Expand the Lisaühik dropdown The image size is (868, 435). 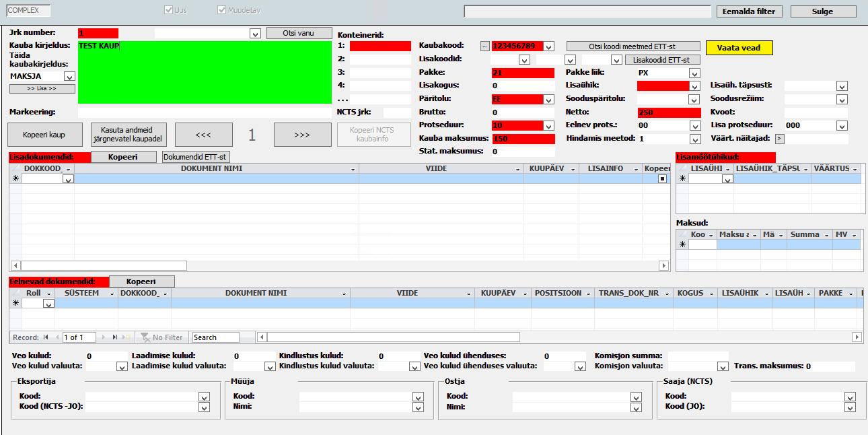(x=694, y=86)
